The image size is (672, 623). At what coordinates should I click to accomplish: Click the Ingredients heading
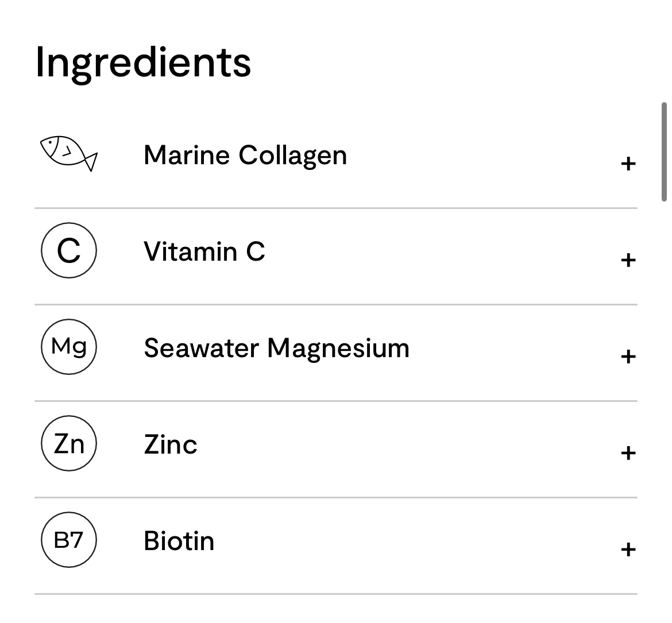point(143,62)
